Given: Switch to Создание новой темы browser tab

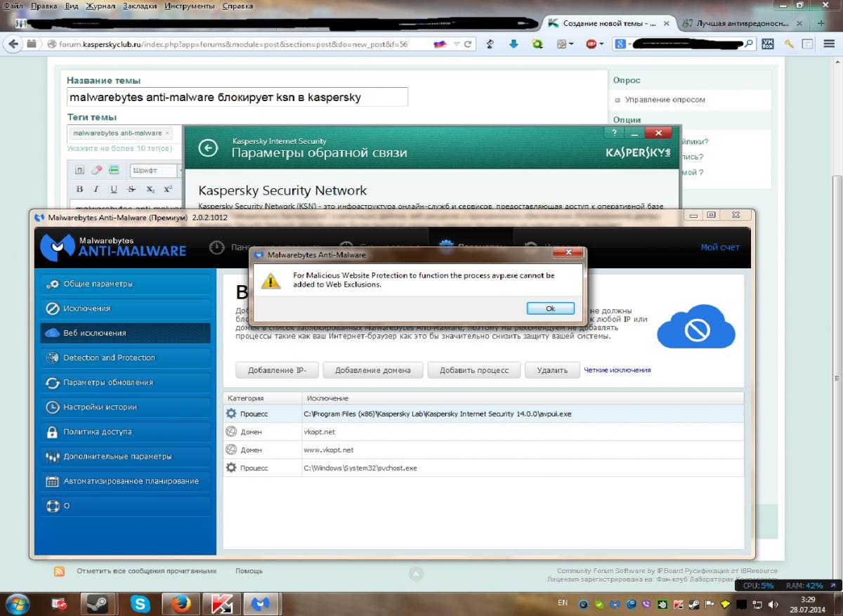Looking at the screenshot, I should 608,23.
